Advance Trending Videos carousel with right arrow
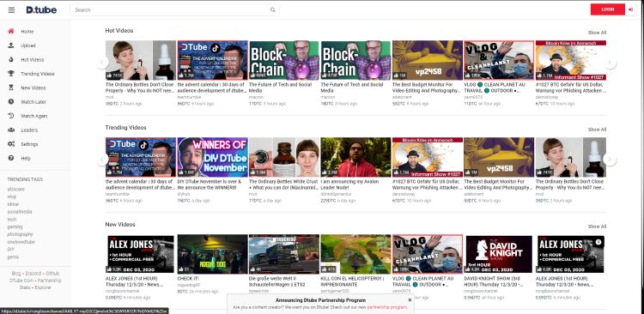 pyautogui.click(x=611, y=160)
